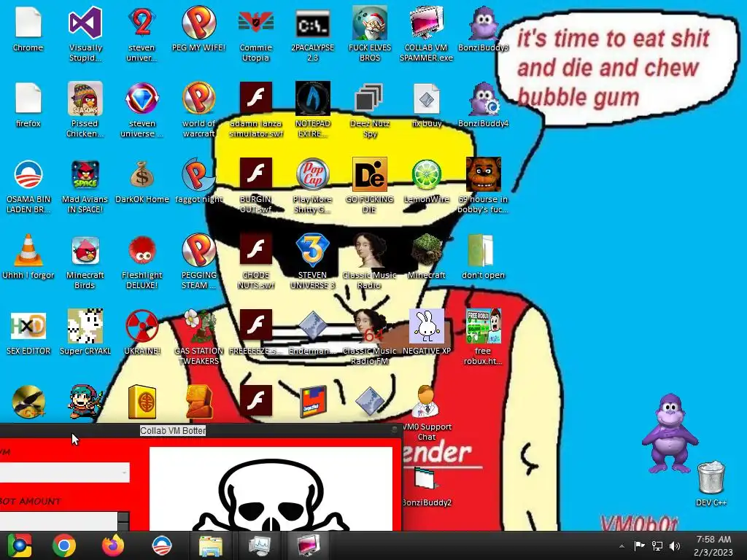Open the 2PACALYPSE 2.3 command prompt icon
747x560 pixels.
tap(312, 34)
